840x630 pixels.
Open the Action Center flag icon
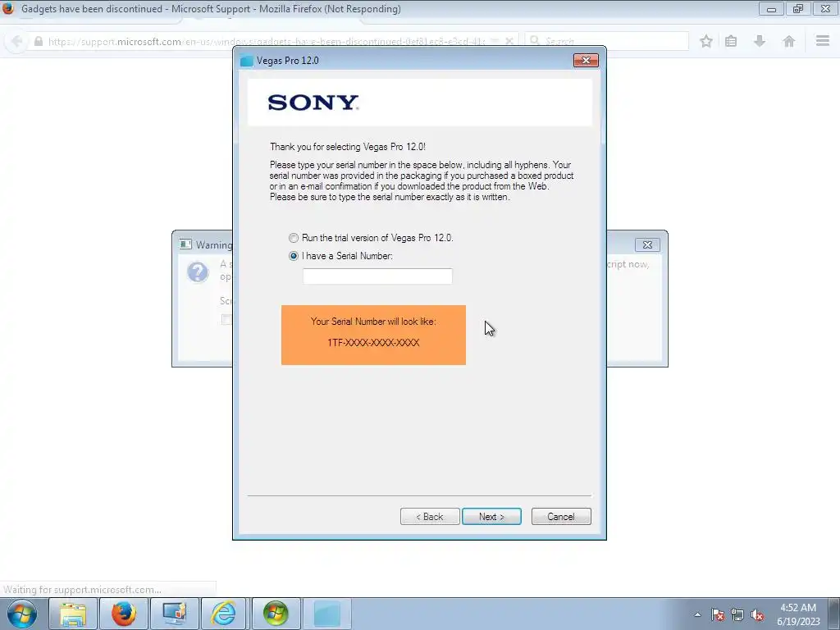(x=718, y=614)
